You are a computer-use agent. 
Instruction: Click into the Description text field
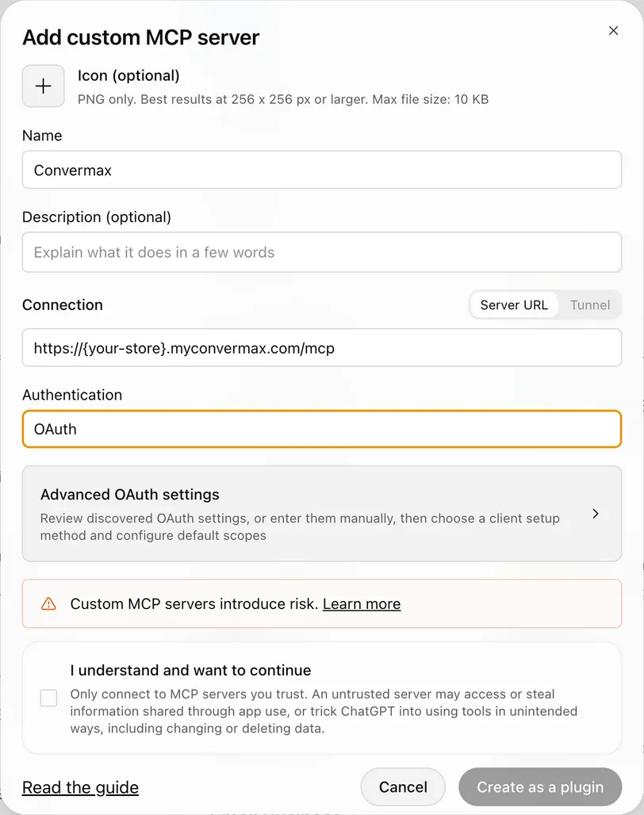click(x=322, y=252)
